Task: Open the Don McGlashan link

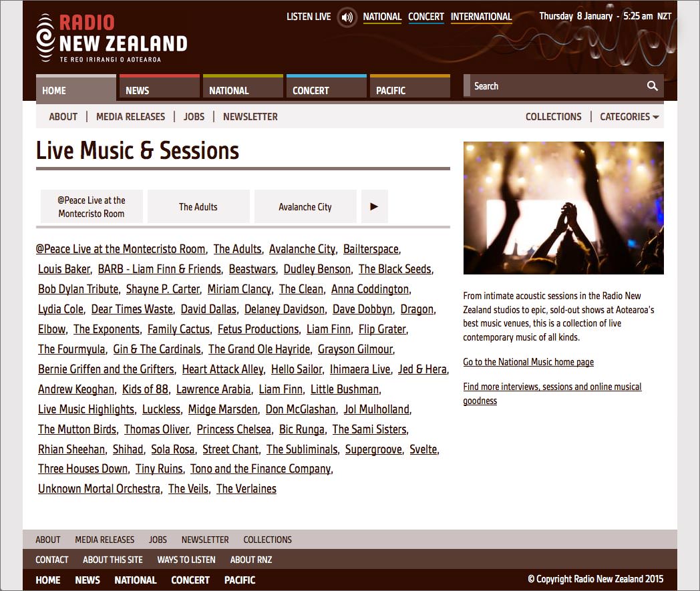Action: [301, 409]
